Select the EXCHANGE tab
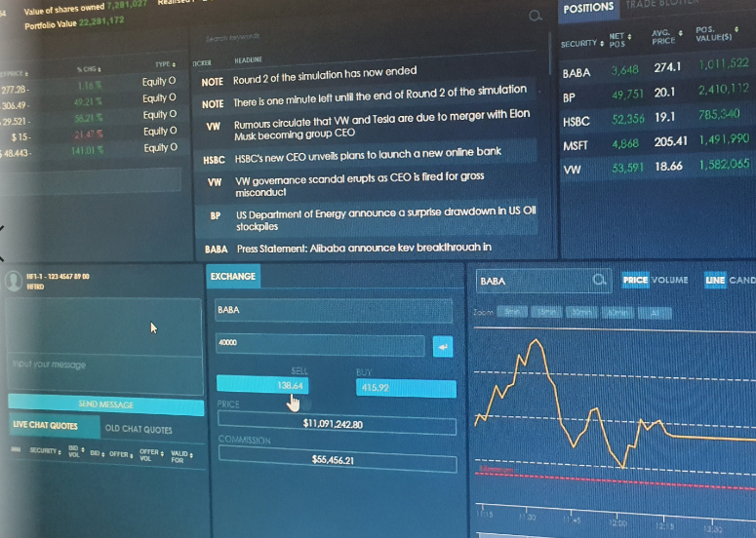 tap(233, 276)
